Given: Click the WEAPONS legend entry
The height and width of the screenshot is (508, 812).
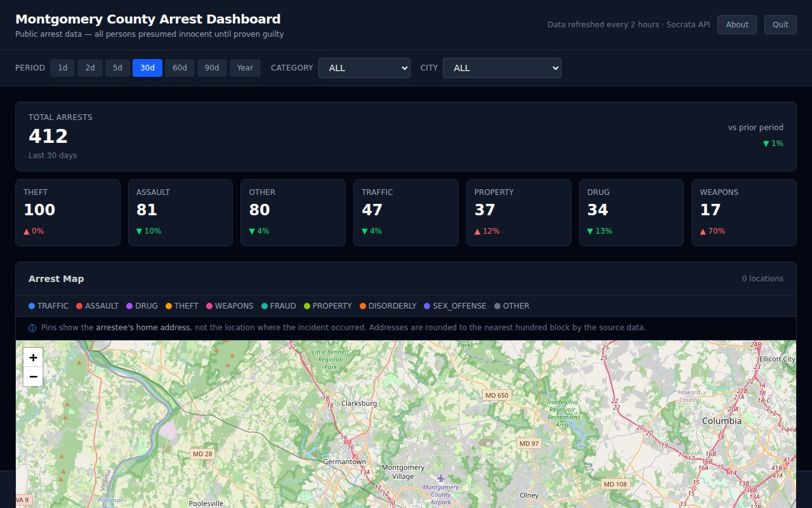Looking at the screenshot, I should (230, 306).
